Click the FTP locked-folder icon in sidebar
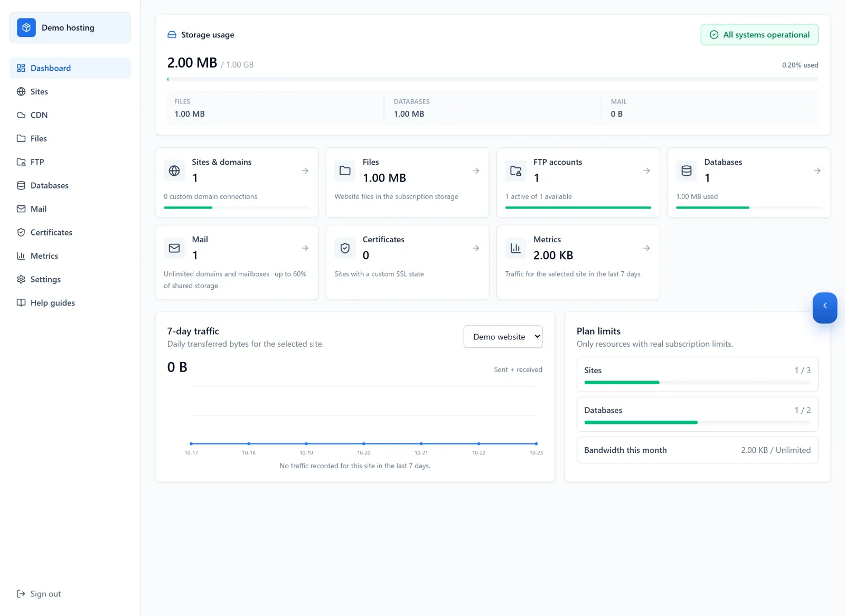The width and height of the screenshot is (845, 616). click(x=21, y=162)
